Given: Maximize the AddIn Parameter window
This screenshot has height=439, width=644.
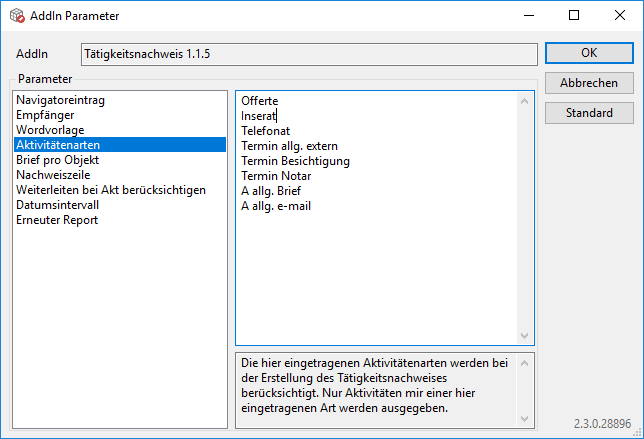Looking at the screenshot, I should tap(574, 16).
